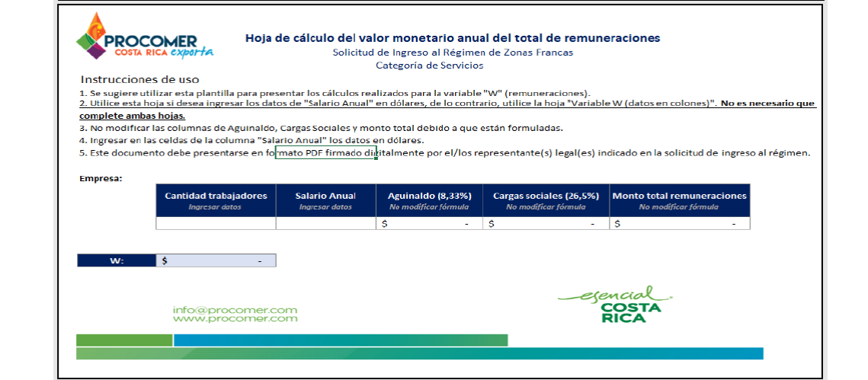Click the green color bar in footer
Image resolution: width=868 pixels, height=380 pixels.
coord(124,340)
